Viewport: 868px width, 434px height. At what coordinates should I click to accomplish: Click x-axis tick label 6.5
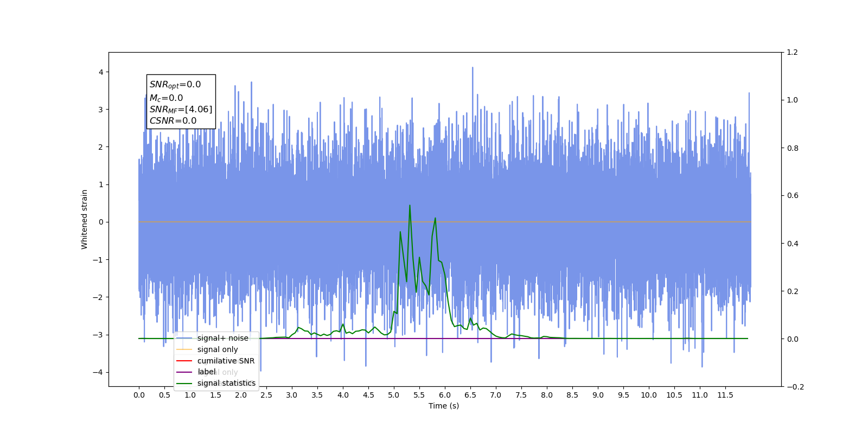pos(470,395)
